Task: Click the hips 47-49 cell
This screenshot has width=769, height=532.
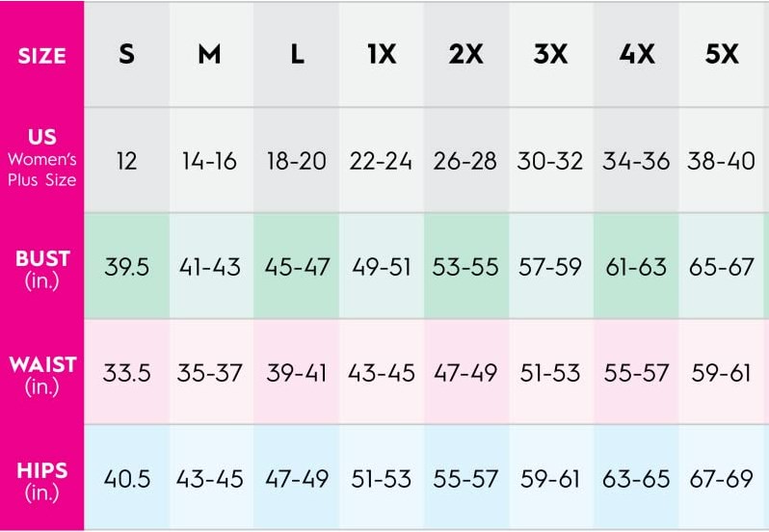Action: (x=297, y=479)
